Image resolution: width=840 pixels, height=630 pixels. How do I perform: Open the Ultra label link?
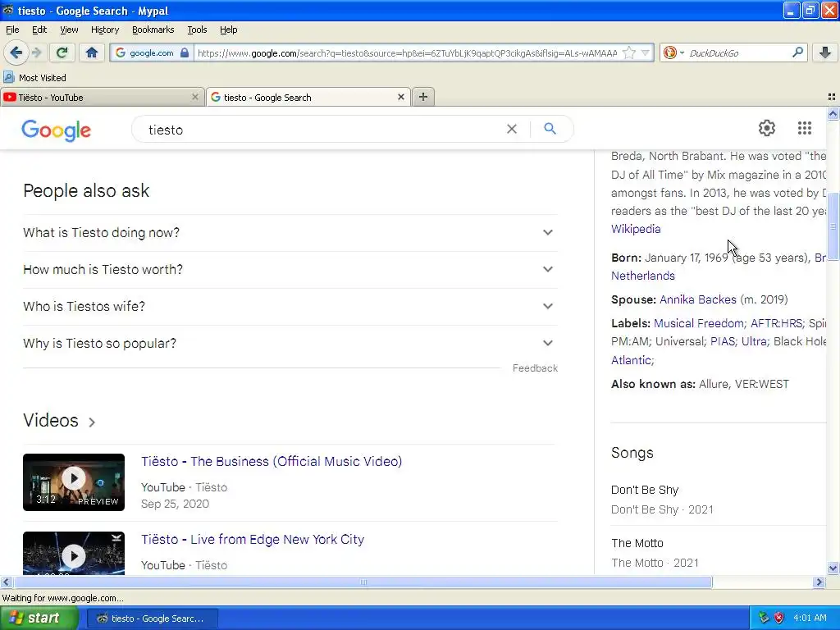[754, 341]
